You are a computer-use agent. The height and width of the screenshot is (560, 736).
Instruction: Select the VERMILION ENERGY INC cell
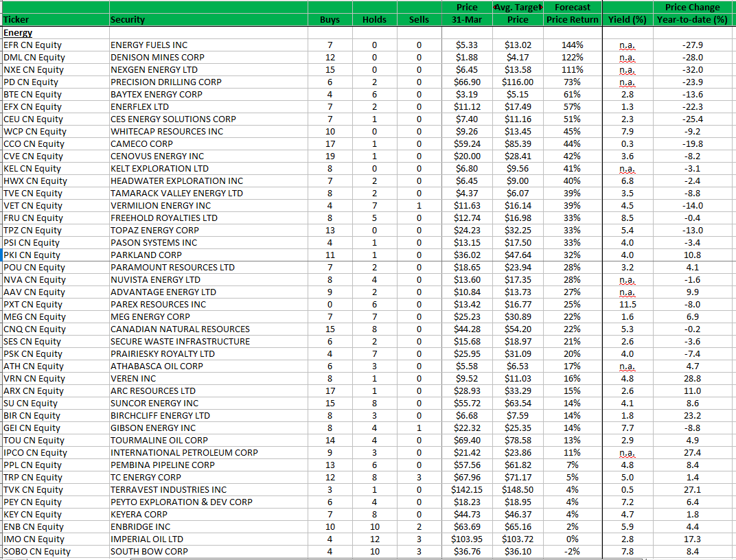tap(209, 205)
